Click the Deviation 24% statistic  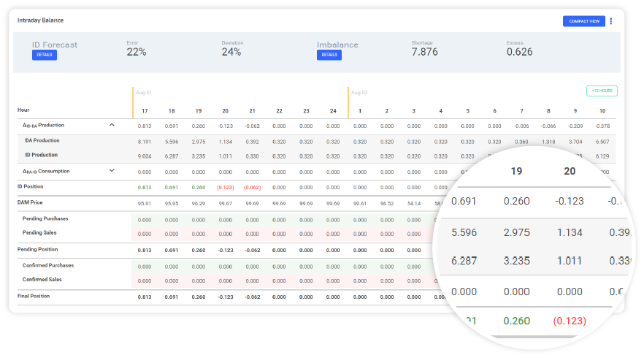pyautogui.click(x=231, y=52)
